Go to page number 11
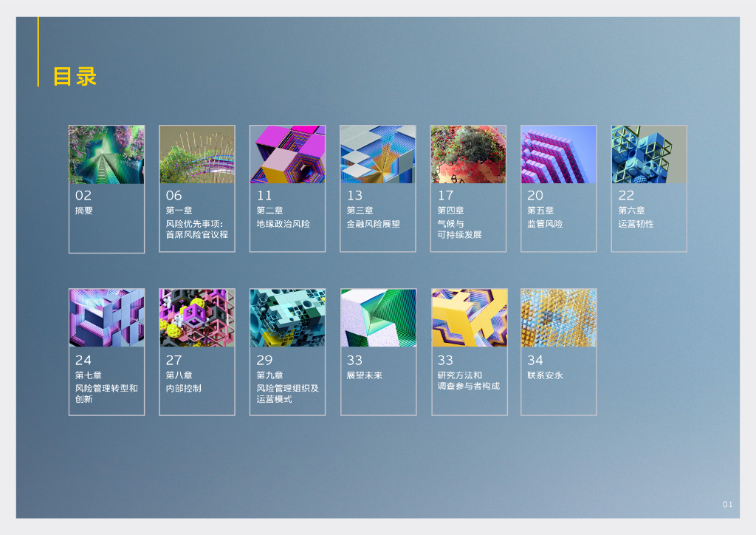756x535 pixels. pyautogui.click(x=264, y=195)
